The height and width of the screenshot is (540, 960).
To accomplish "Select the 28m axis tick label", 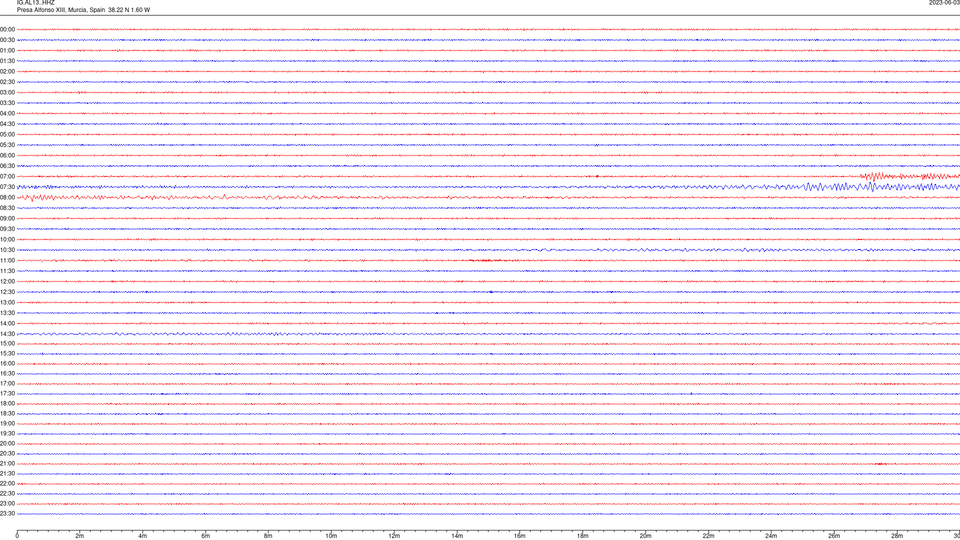I will (897, 536).
